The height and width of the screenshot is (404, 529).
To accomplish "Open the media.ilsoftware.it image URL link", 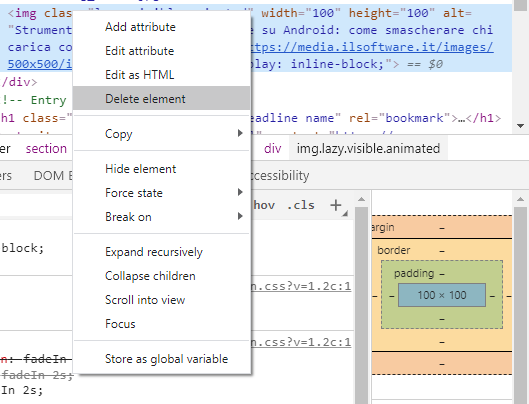I will (372, 47).
